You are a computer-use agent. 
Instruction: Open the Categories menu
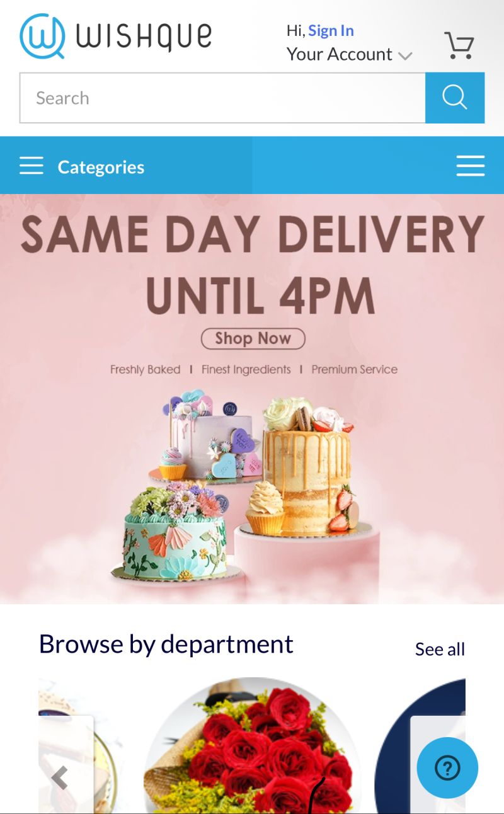pos(101,167)
